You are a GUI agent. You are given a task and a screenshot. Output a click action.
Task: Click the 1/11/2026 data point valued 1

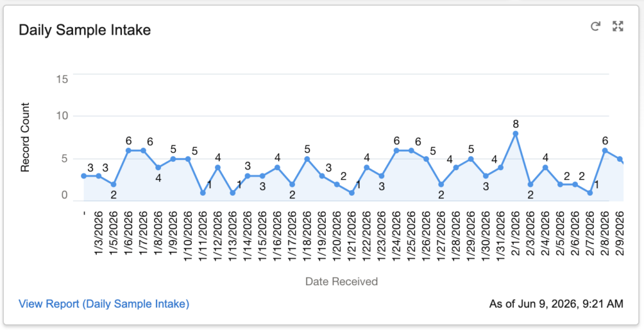coord(203,193)
